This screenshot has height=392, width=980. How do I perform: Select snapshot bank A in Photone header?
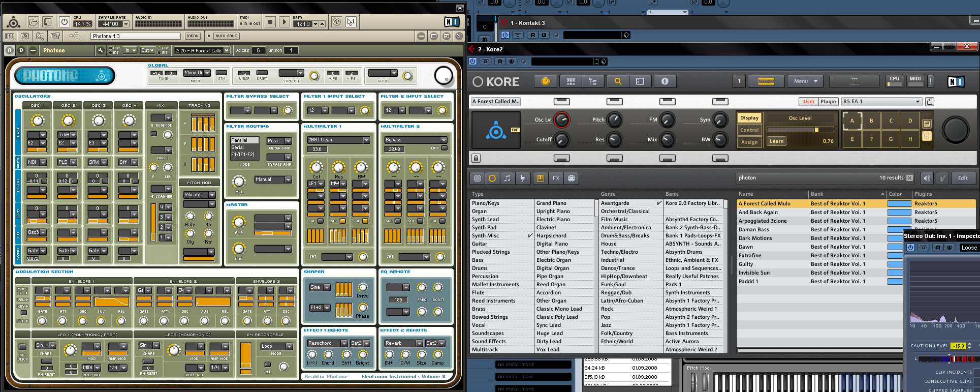(10, 50)
